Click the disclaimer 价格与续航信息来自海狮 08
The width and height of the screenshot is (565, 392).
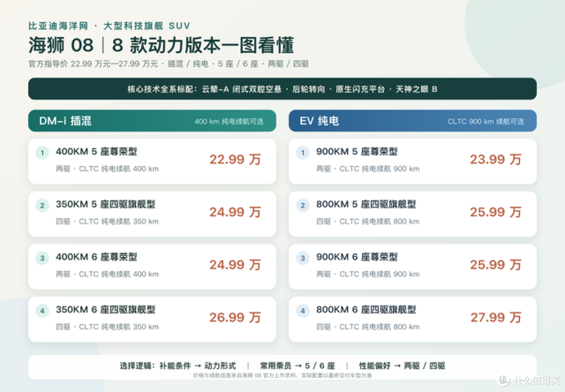[x=282, y=375]
